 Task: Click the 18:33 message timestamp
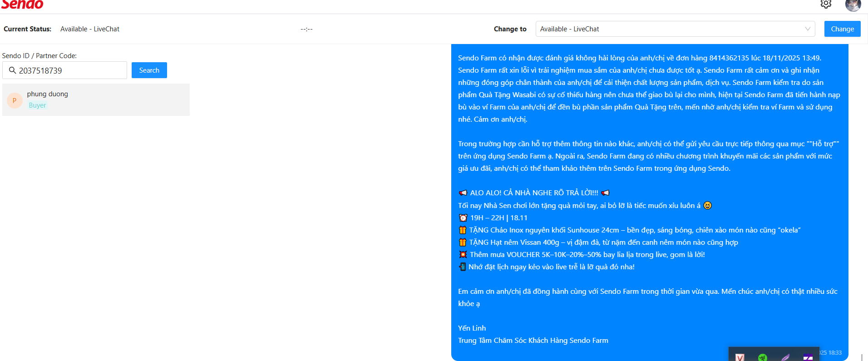click(831, 352)
